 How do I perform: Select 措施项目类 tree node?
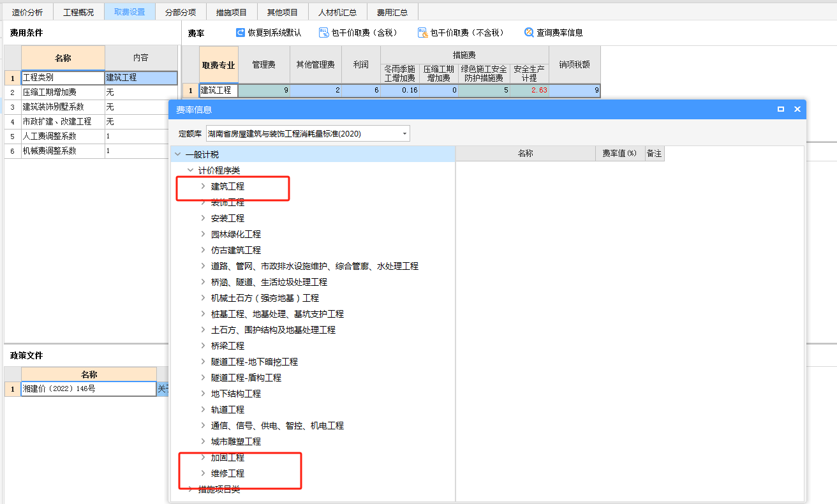219,489
